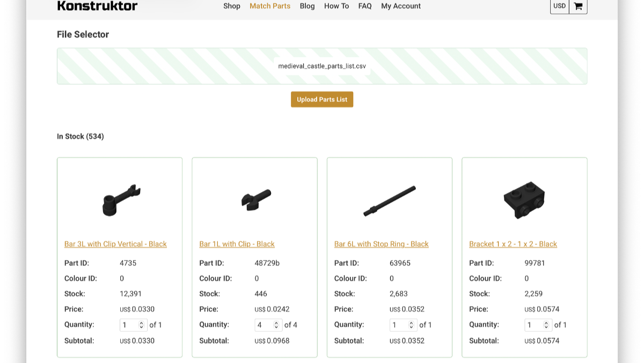Click the Upload Parts List button

tap(322, 99)
